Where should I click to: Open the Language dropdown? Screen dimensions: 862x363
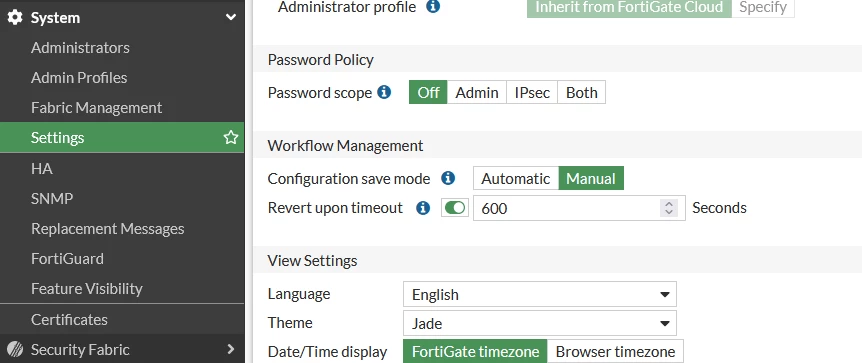point(540,294)
